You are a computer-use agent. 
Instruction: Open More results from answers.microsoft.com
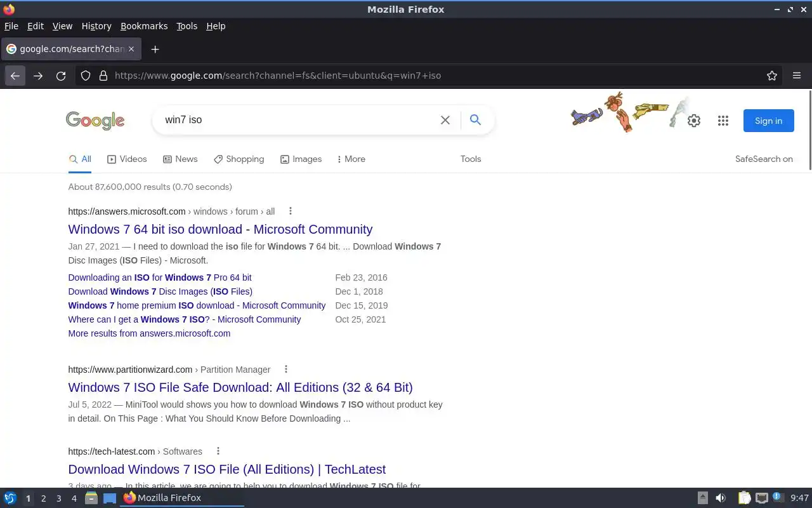149,333
